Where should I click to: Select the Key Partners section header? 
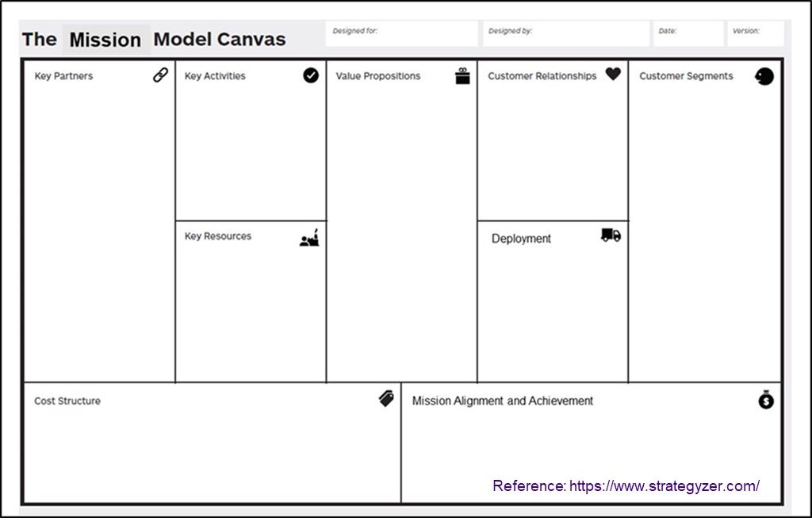pyautogui.click(x=64, y=76)
